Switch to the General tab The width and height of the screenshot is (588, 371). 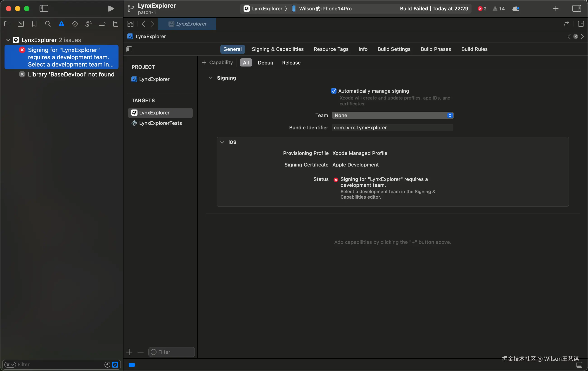(232, 49)
